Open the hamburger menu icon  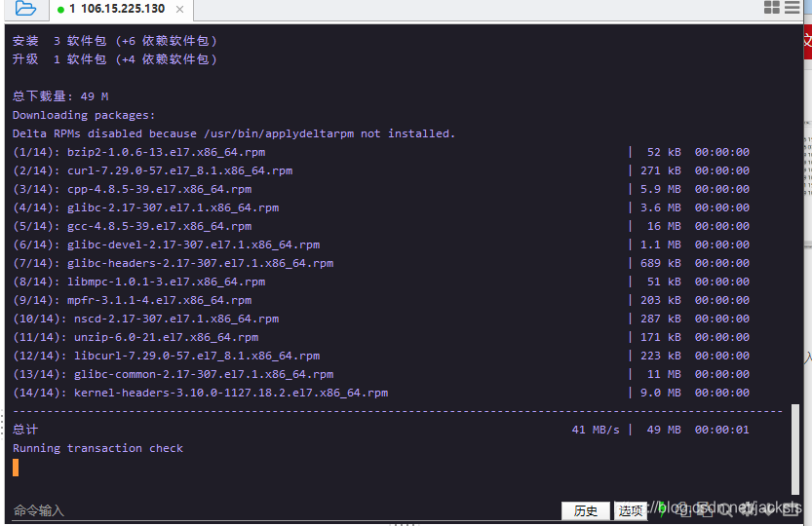(x=792, y=7)
